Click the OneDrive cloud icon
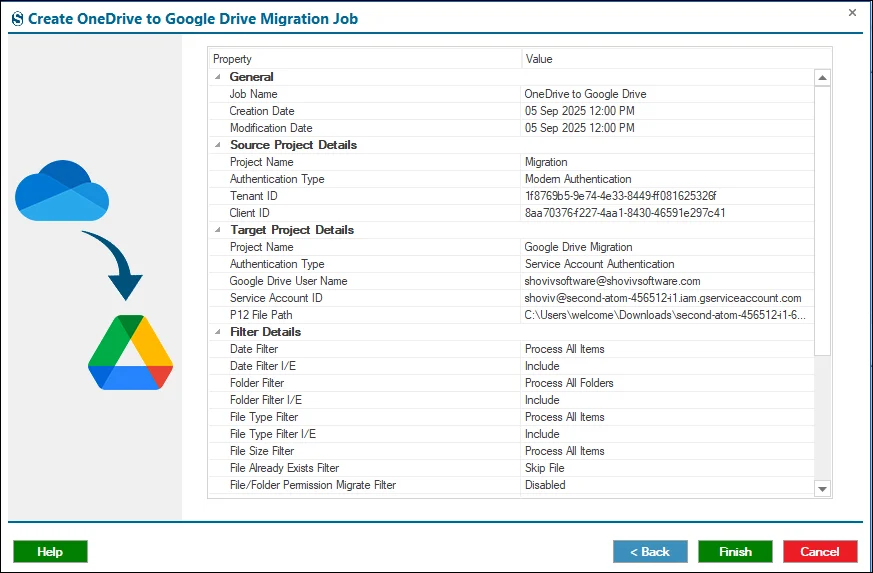The height and width of the screenshot is (573, 873). point(62,190)
